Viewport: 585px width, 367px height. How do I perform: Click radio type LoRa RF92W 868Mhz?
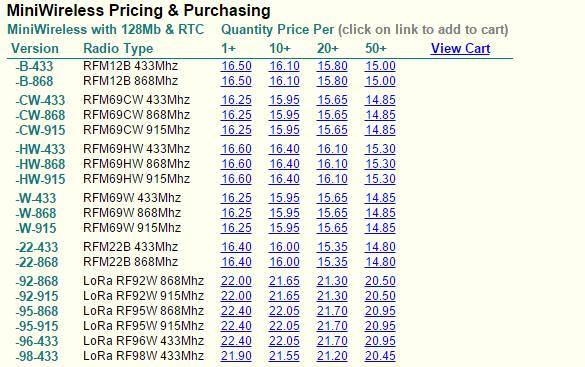click(144, 281)
